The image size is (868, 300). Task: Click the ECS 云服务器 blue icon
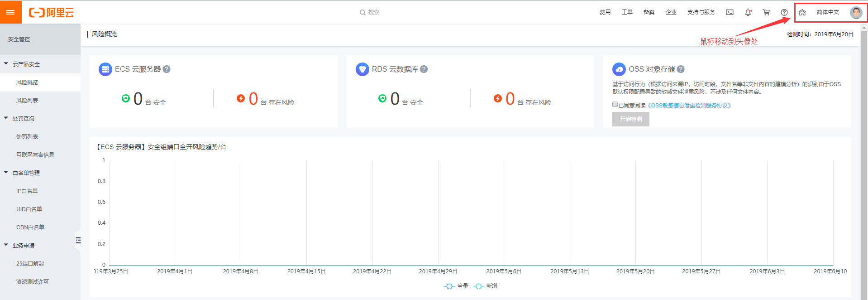[105, 69]
